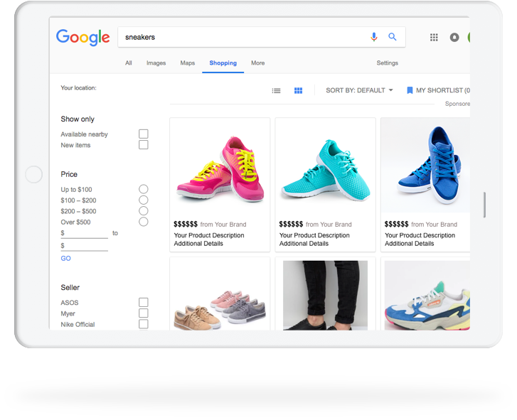
Task: Click the voice search microphone icon
Action: coord(374,37)
